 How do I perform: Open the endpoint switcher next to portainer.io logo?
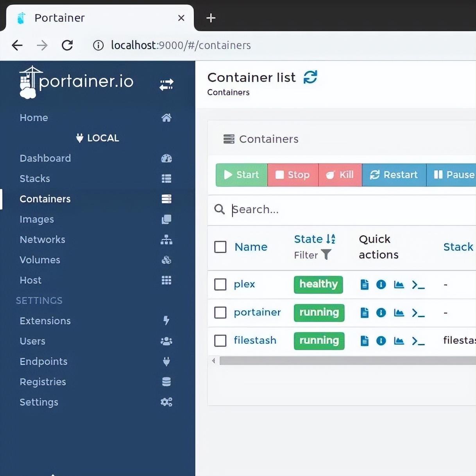click(x=166, y=84)
